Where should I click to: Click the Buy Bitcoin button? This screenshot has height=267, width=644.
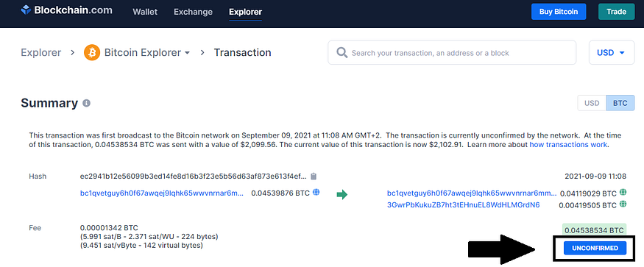[x=559, y=12]
